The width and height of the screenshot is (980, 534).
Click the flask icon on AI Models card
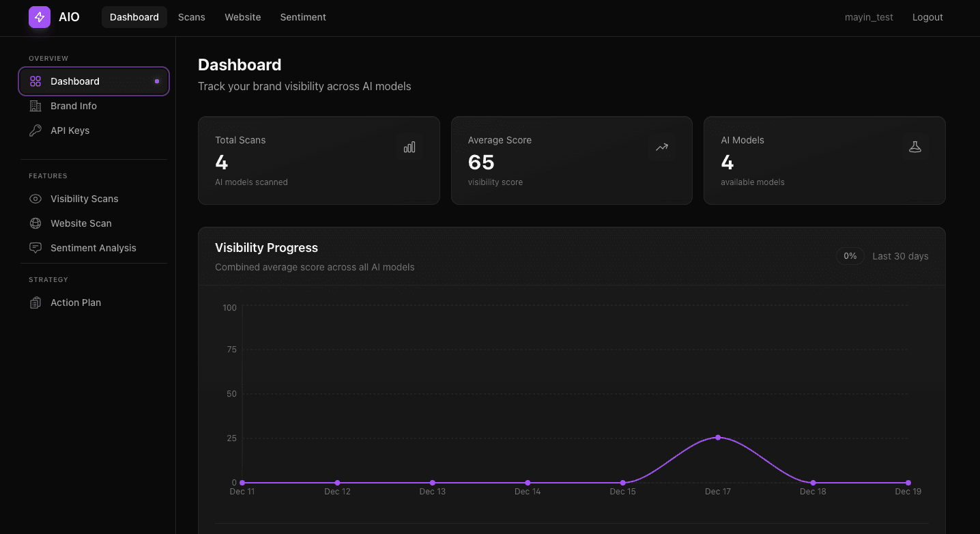pyautogui.click(x=914, y=146)
